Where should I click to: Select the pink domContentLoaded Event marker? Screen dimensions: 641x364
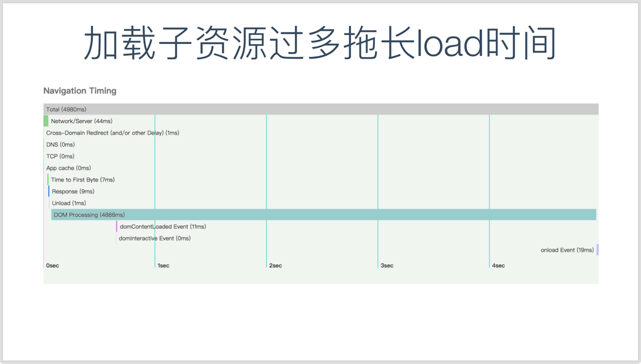coord(116,226)
